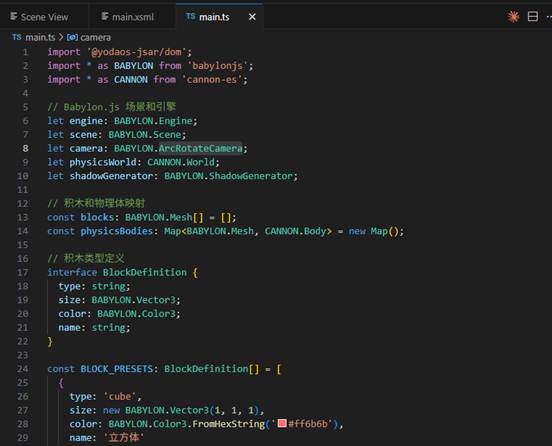Click FromHexString method on line 28
The height and width of the screenshot is (446, 552).
(x=228, y=424)
